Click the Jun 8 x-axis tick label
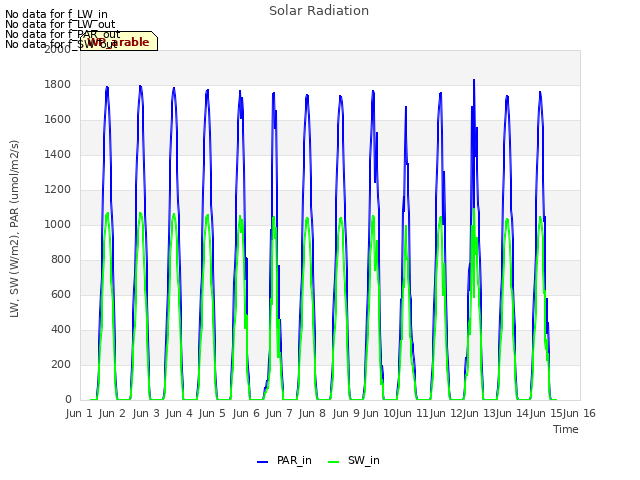The height and width of the screenshot is (480, 640). pos(312,413)
